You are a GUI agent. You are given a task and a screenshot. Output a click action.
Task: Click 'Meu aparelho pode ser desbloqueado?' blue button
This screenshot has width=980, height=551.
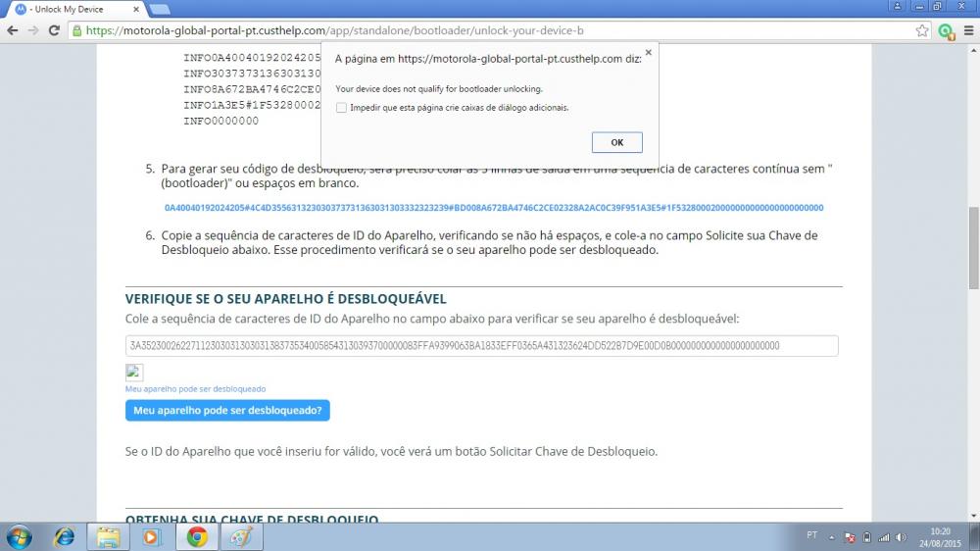(x=227, y=410)
